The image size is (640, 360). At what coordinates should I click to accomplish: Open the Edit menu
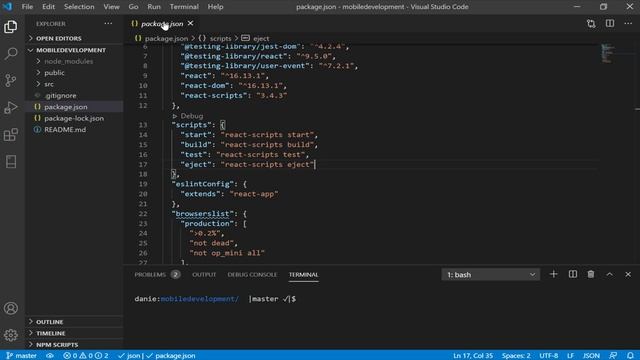(x=48, y=7)
